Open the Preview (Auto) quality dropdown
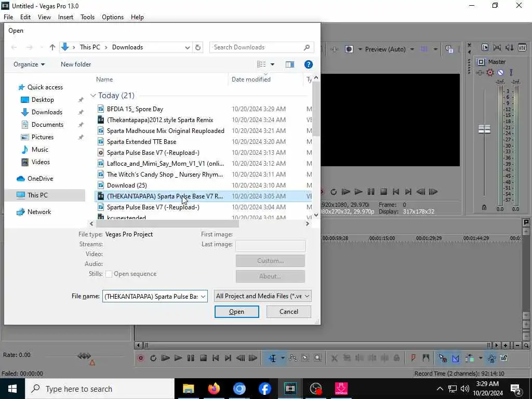The width and height of the screenshot is (532, 399). 390,49
